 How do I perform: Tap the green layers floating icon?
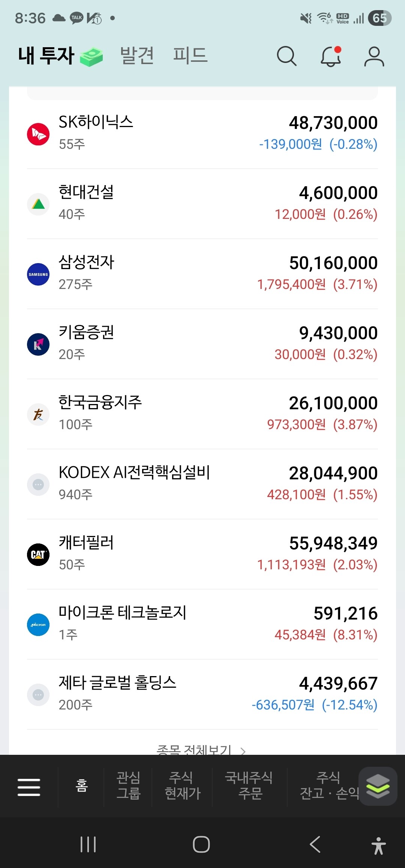(378, 786)
